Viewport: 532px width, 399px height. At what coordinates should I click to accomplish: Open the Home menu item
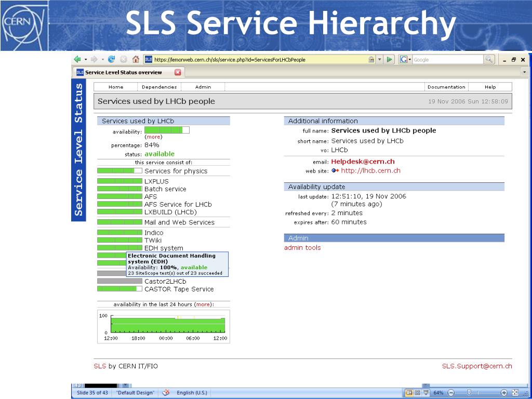(x=116, y=87)
